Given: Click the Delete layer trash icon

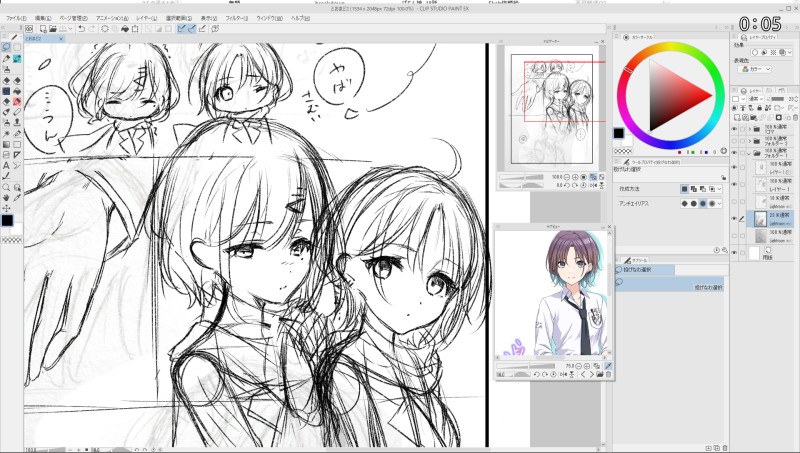Looking at the screenshot, I should tap(796, 117).
